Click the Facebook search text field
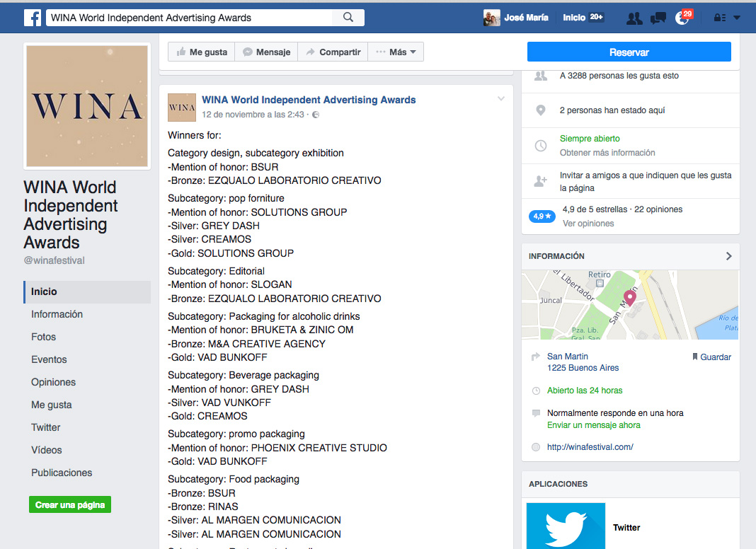This screenshot has height=549, width=756. 190,18
